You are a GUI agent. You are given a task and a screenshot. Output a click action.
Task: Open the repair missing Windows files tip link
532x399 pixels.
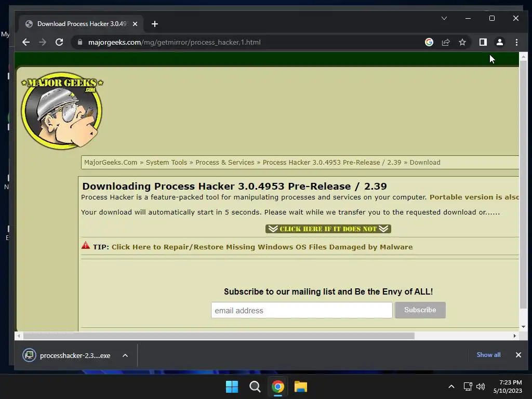[262, 247]
